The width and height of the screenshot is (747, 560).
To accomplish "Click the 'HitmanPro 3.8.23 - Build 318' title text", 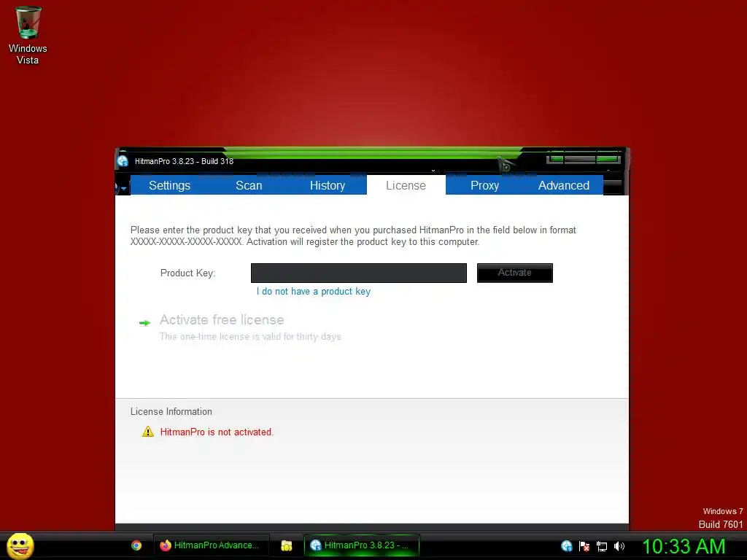I will tap(184, 161).
